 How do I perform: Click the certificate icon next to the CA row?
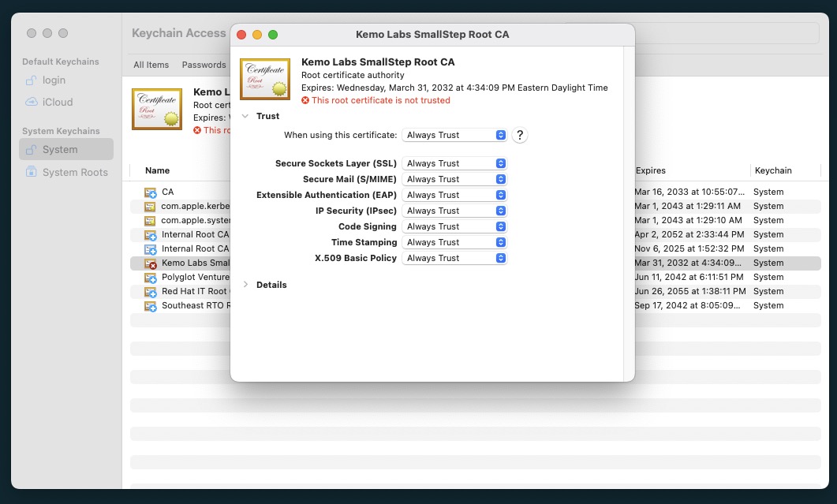(150, 192)
